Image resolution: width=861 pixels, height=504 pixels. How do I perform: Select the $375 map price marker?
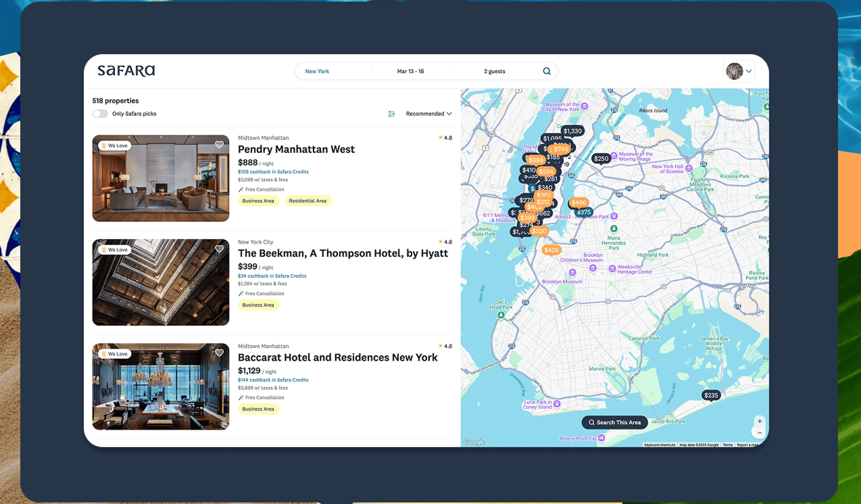click(x=584, y=212)
